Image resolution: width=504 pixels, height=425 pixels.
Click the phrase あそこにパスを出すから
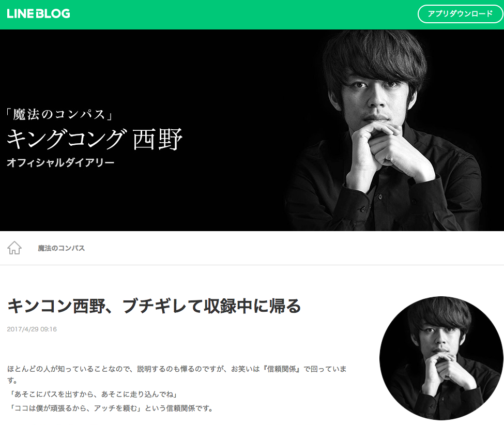pyautogui.click(x=55, y=394)
